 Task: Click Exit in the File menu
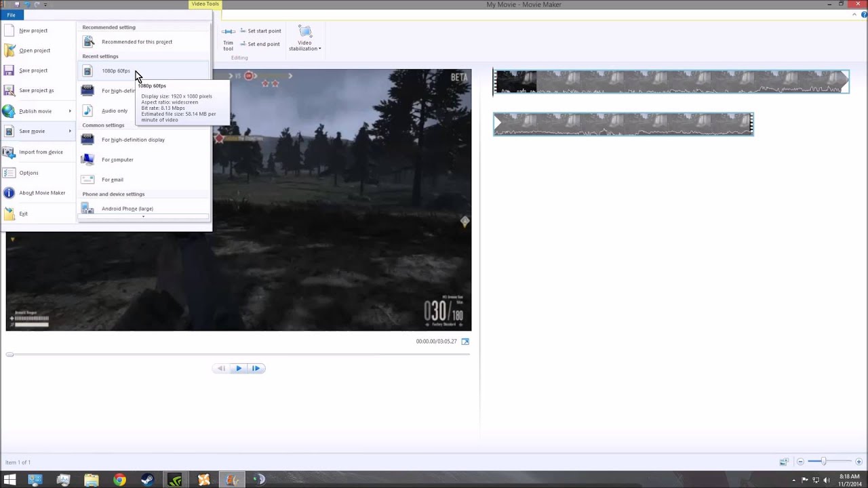(38, 213)
